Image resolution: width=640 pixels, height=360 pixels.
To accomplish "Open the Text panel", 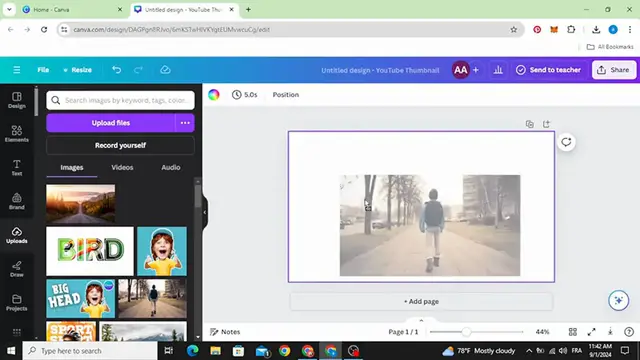I will [17, 168].
